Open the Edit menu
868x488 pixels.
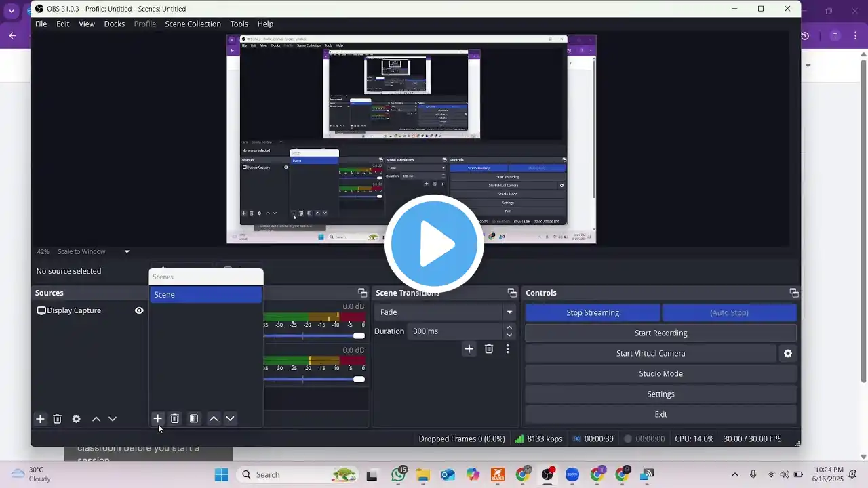(x=63, y=24)
